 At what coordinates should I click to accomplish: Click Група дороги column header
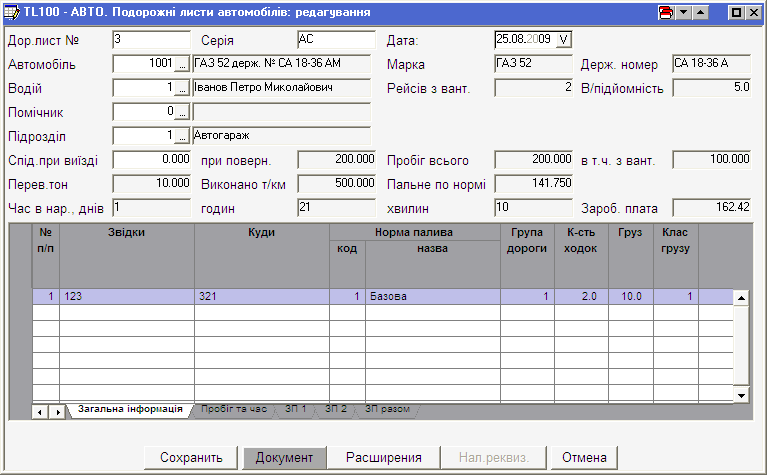coord(527,256)
